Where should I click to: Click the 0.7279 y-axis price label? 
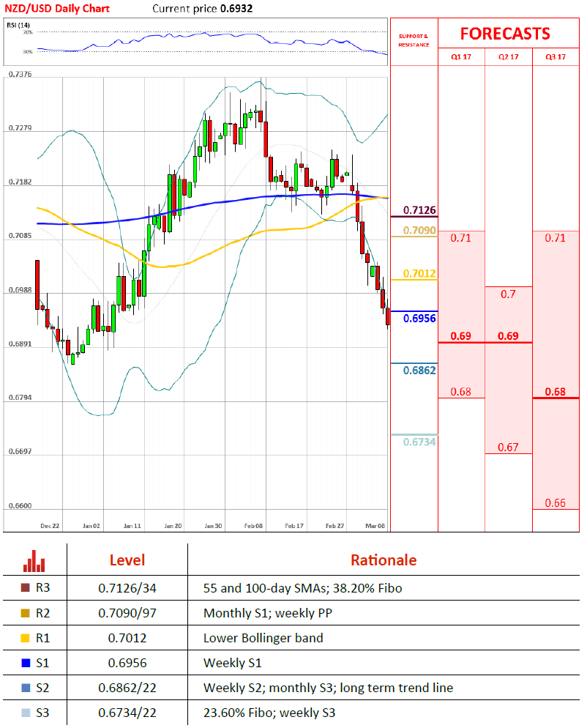click(x=20, y=127)
